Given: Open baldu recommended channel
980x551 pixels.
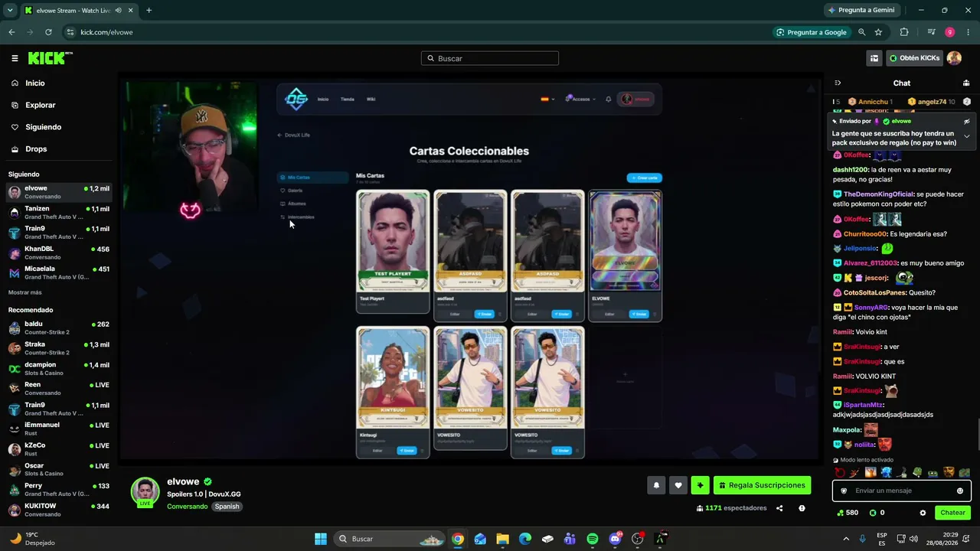Looking at the screenshot, I should 60,328.
